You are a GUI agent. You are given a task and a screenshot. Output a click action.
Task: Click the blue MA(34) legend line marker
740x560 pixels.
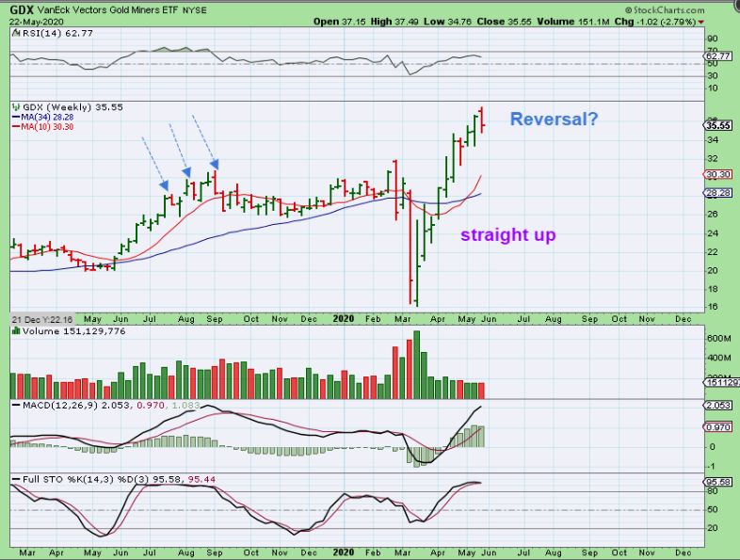point(16,117)
